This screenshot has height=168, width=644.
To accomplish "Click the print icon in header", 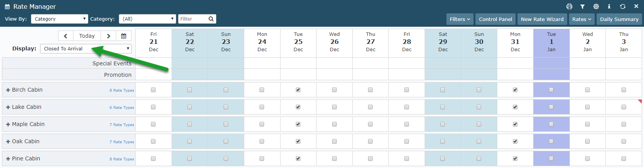I will 569,6.
